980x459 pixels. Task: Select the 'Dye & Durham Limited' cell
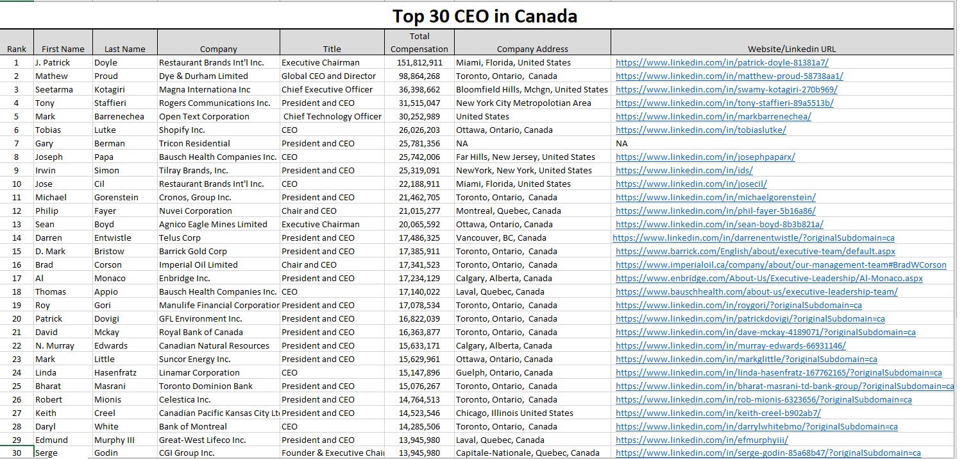[x=219, y=76]
